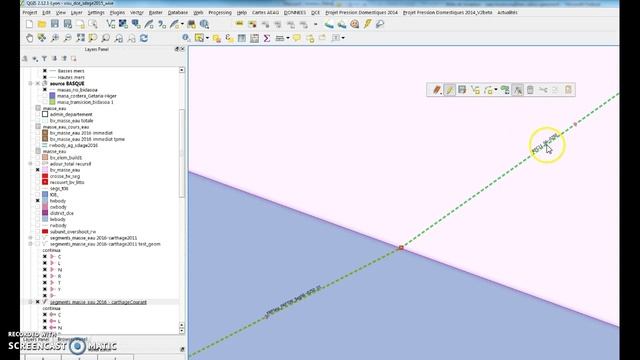This screenshot has width=640, height=360.
Task: Select the masa_costera_Getaria-Higer layer
Action: [87, 96]
